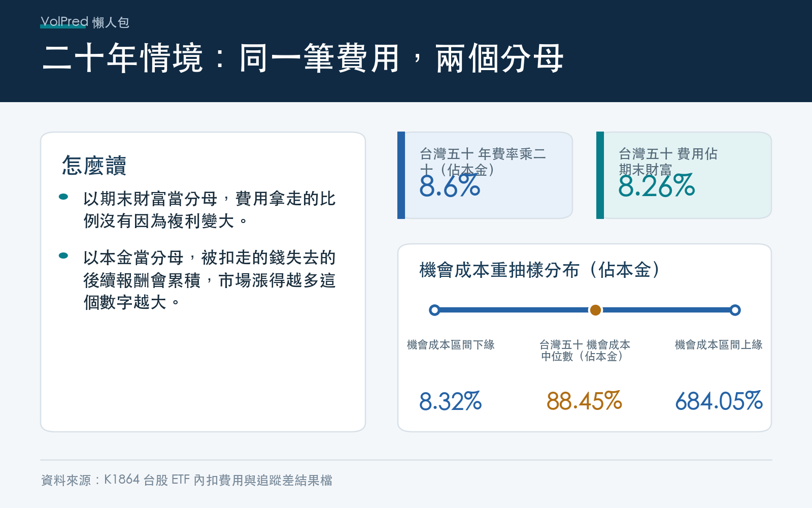The width and height of the screenshot is (812, 508).
Task: Click the VolPred 懶人包 brand label
Action: 85,22
